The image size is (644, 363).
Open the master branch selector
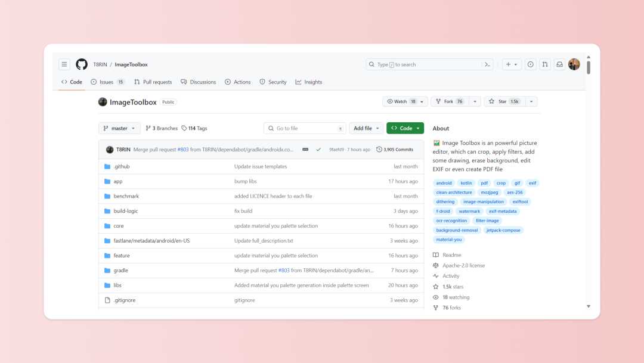point(119,128)
